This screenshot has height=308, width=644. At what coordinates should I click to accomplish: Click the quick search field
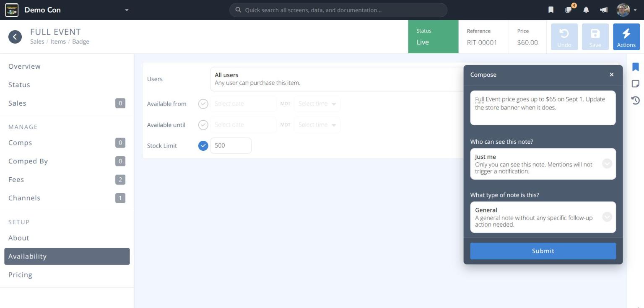point(338,10)
